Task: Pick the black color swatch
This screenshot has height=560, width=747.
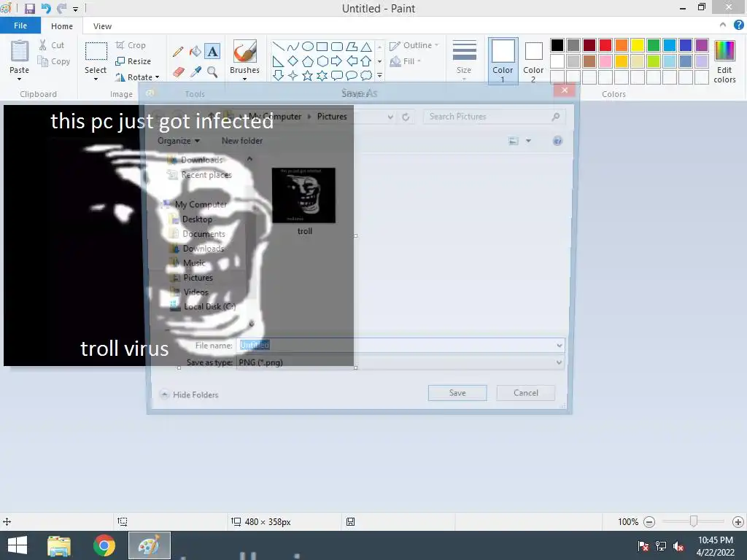Action: (557, 45)
